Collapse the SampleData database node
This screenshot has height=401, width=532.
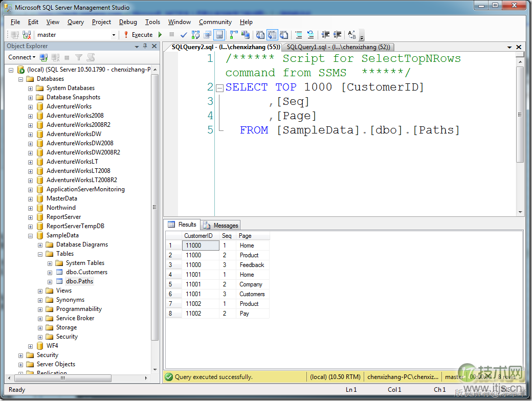30,235
